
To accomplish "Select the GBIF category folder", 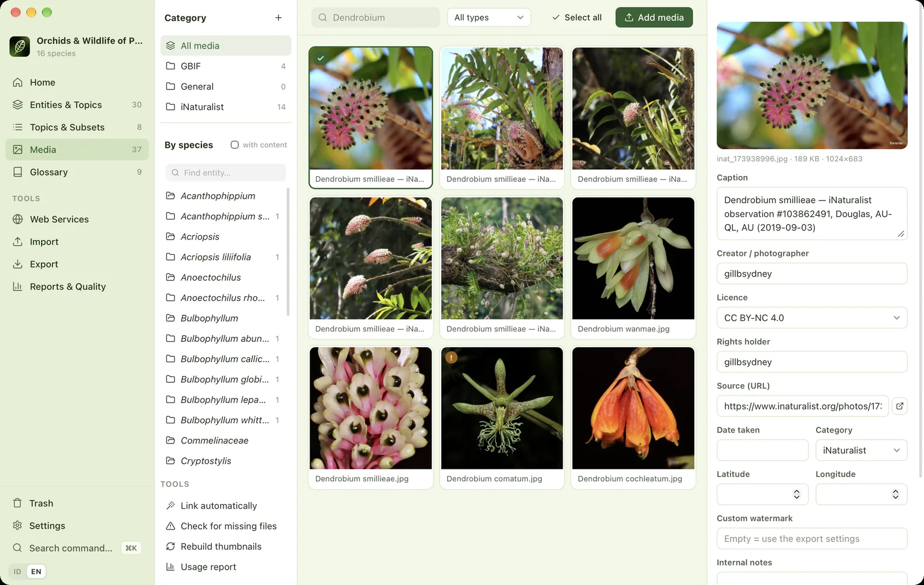I will [225, 66].
